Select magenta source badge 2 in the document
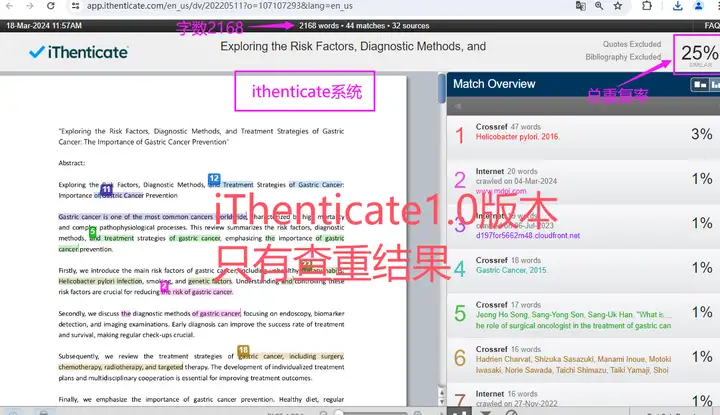 164,286
